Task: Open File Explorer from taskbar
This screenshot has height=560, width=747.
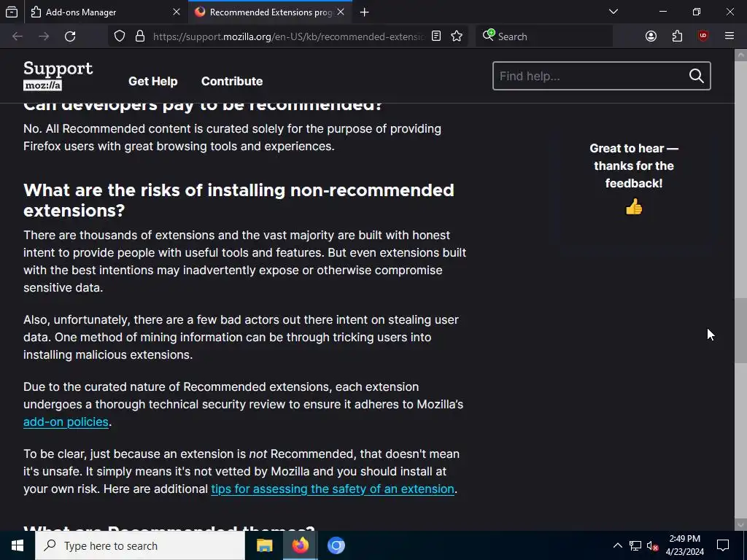Action: tap(264, 545)
